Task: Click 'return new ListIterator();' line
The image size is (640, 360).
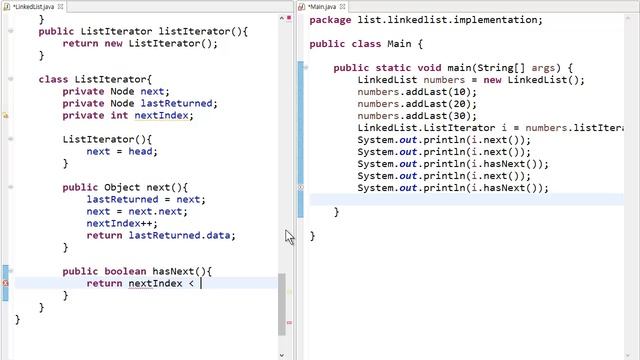Action: tap(140, 43)
